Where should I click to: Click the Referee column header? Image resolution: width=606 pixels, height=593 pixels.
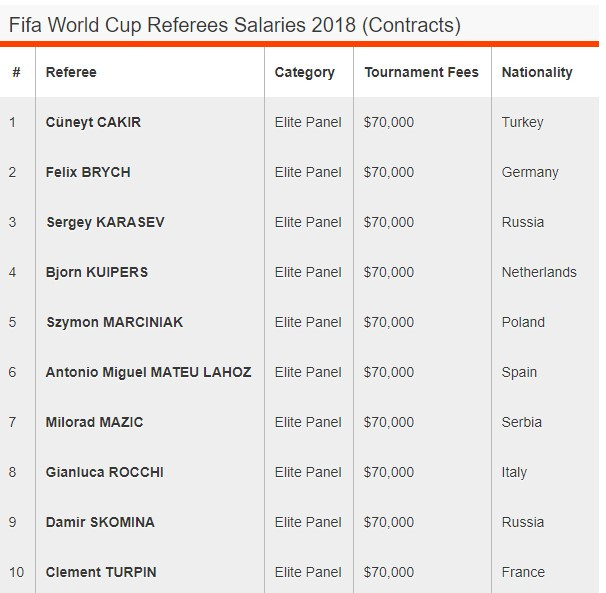click(x=71, y=72)
